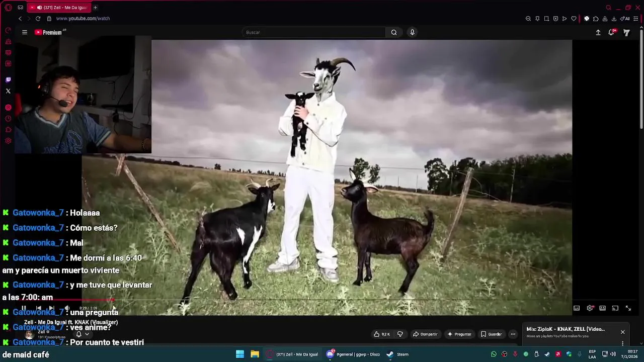Cast the video to a device
The image size is (644, 362).
pyautogui.click(x=615, y=308)
